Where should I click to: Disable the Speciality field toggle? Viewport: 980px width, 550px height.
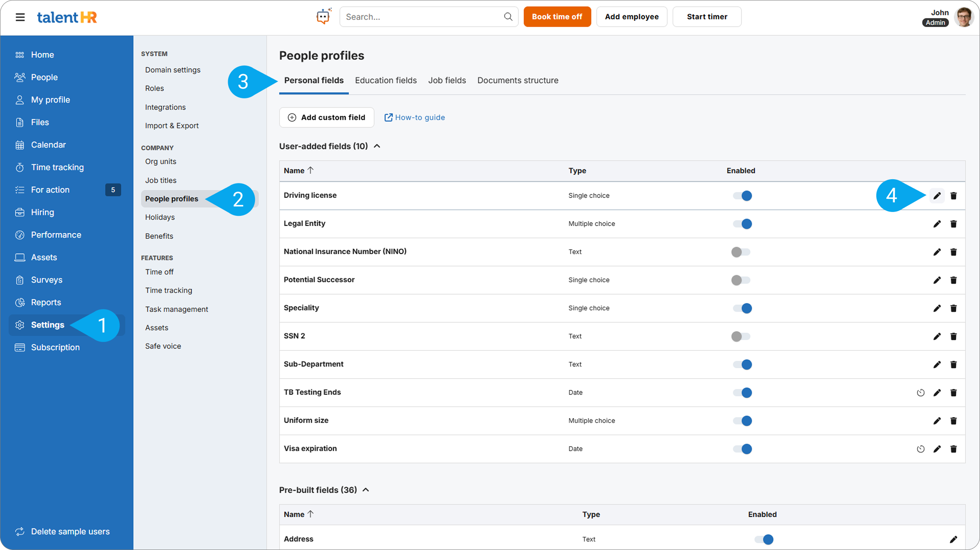coord(742,308)
